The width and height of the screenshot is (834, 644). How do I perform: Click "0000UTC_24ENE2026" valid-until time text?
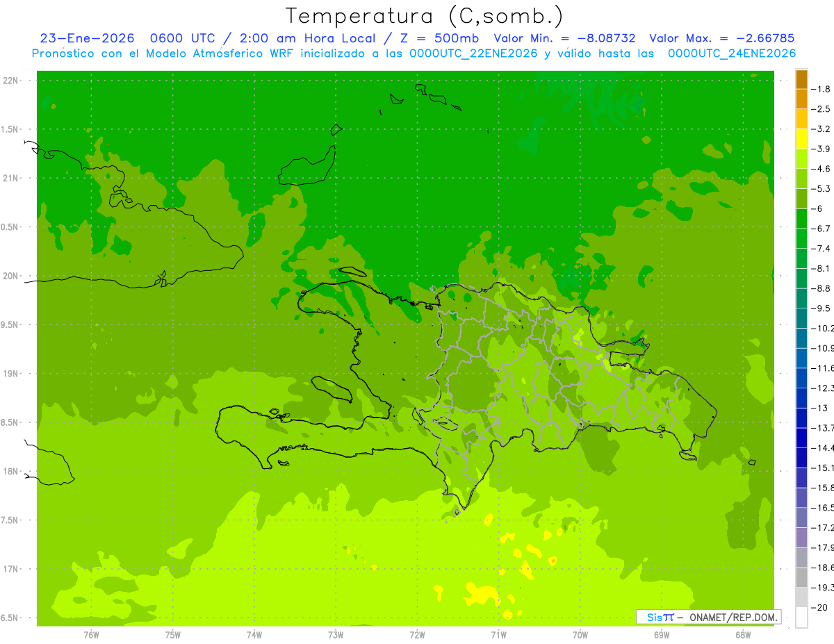pyautogui.click(x=731, y=53)
